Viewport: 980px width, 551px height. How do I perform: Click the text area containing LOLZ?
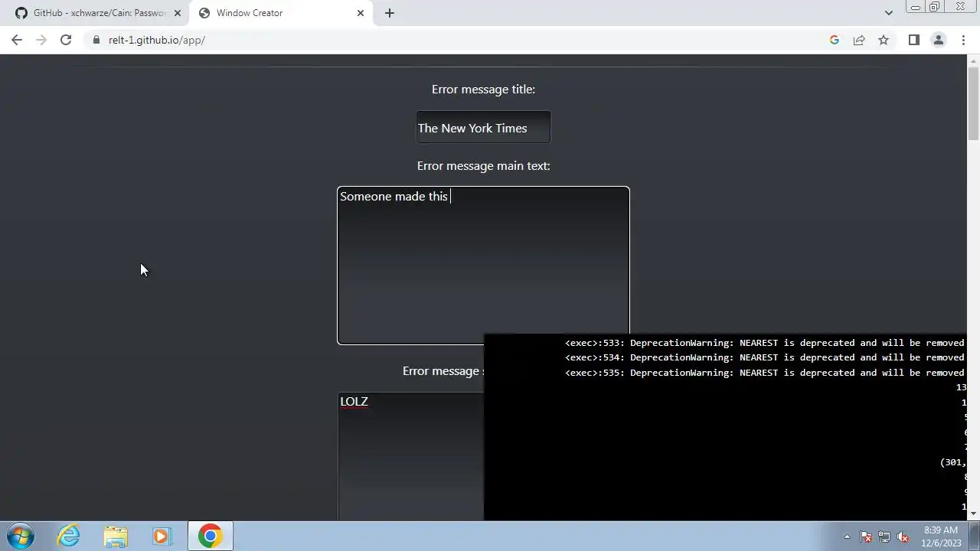point(410,456)
